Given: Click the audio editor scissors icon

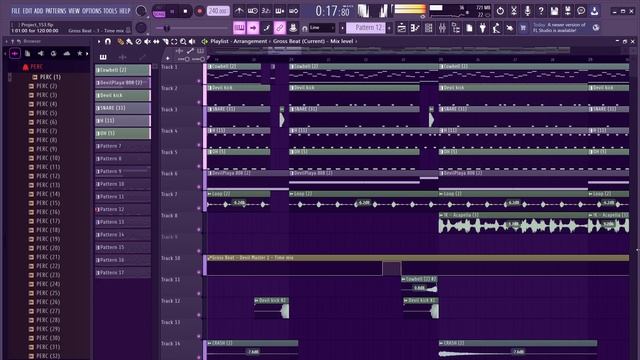Looking at the screenshot, I should point(514,11).
